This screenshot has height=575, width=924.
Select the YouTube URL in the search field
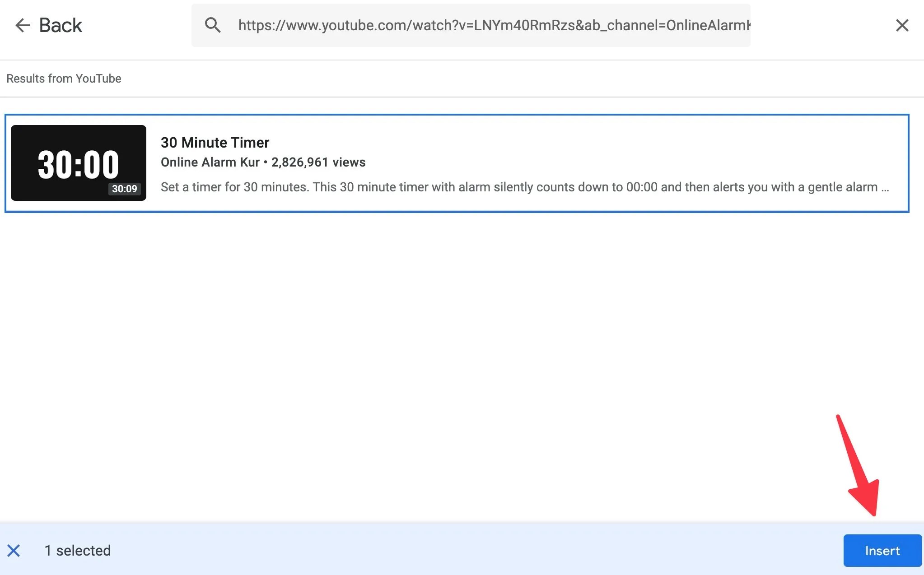tap(492, 25)
